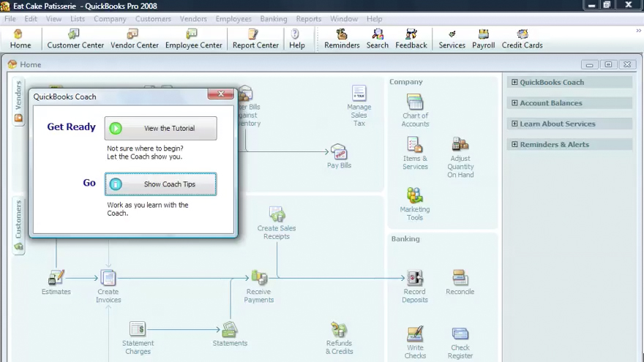Open Marketing Tools

[415, 204]
